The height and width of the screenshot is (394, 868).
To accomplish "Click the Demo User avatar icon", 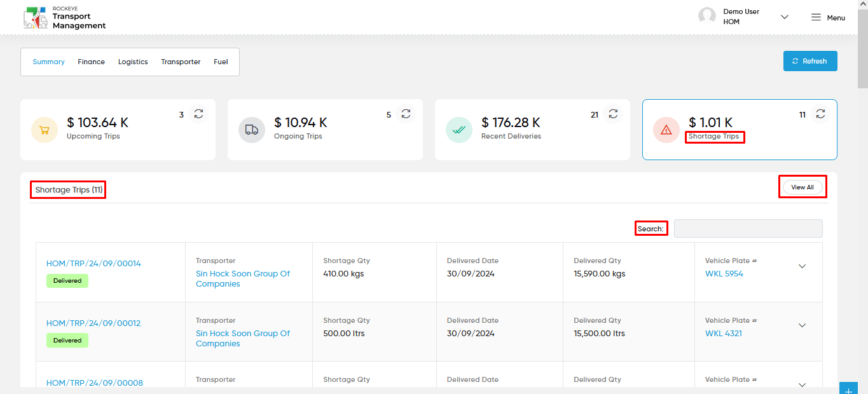I will point(707,17).
